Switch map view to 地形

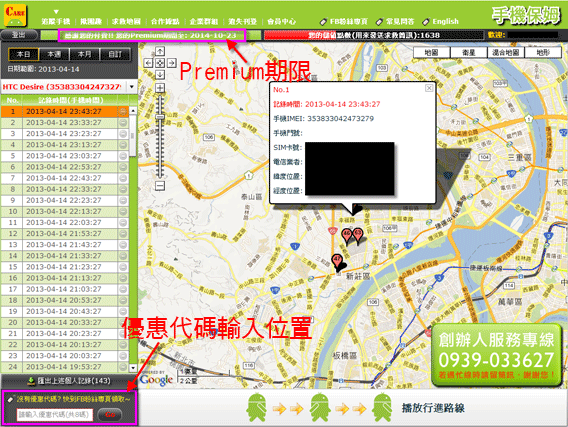tap(543, 53)
